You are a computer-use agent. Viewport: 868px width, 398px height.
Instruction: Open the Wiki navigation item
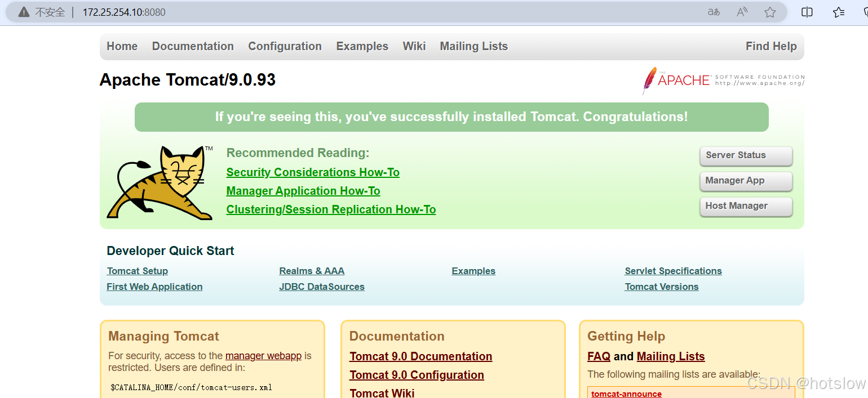coord(414,46)
